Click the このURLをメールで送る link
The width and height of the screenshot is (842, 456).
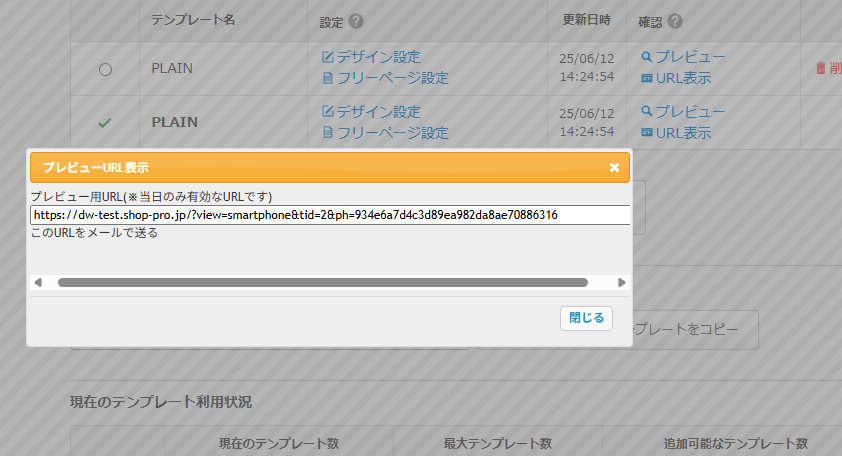94,233
